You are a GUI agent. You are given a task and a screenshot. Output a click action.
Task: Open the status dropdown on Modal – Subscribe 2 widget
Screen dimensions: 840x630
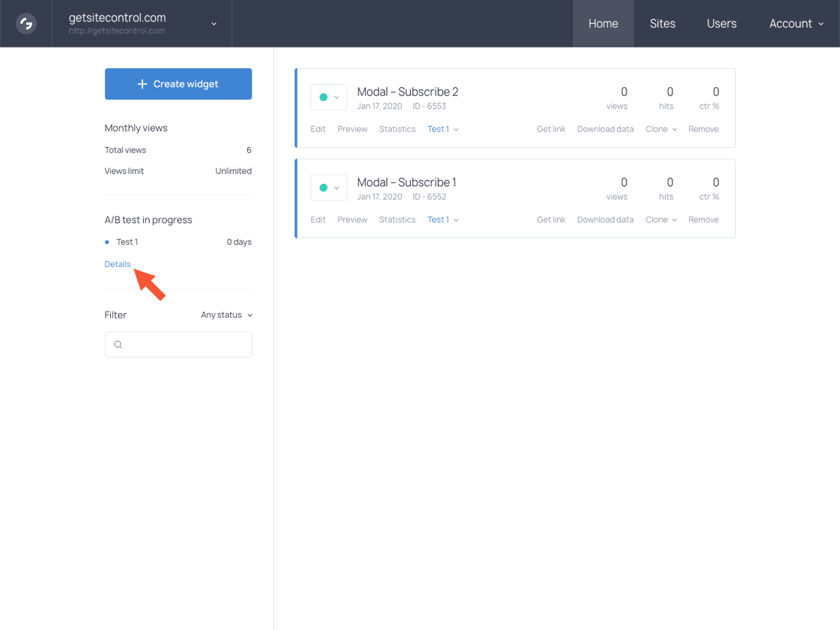click(x=336, y=97)
